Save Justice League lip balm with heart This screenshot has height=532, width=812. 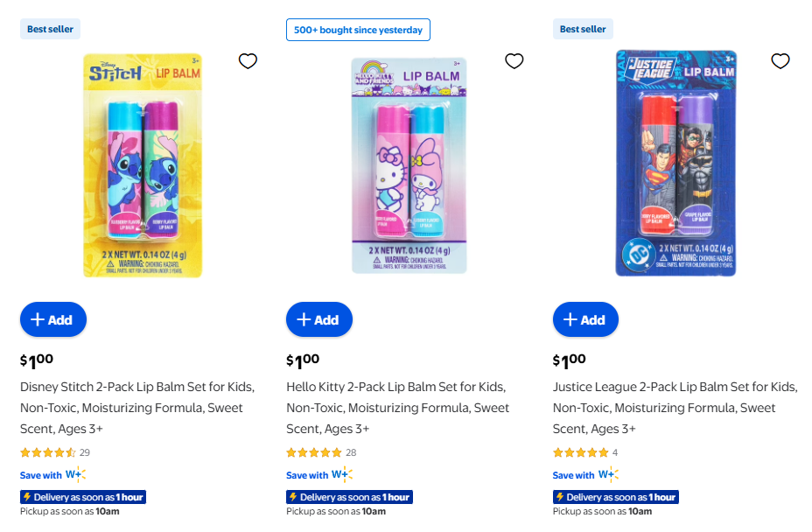780,61
